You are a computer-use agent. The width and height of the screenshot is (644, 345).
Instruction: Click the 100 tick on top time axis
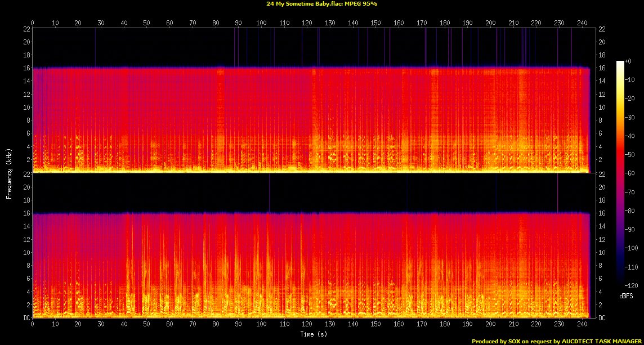261,23
